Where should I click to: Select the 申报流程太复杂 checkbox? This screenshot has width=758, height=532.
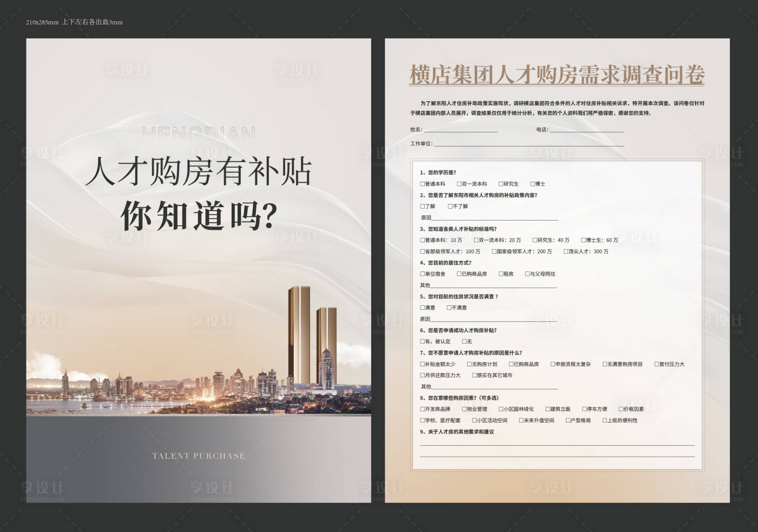[553, 364]
